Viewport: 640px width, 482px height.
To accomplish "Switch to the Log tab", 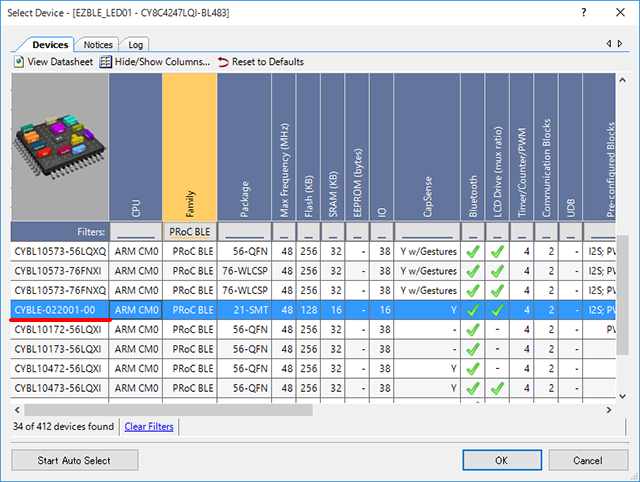I will (x=135, y=45).
